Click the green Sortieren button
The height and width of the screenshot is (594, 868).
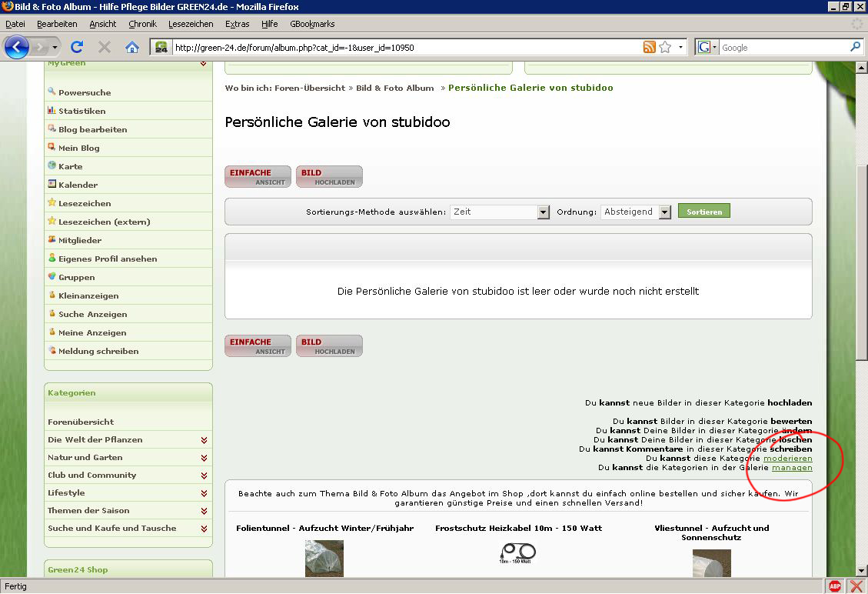coord(703,212)
